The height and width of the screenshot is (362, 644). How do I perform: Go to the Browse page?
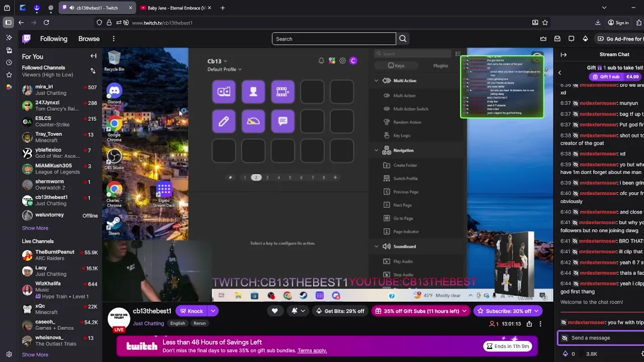click(x=89, y=39)
